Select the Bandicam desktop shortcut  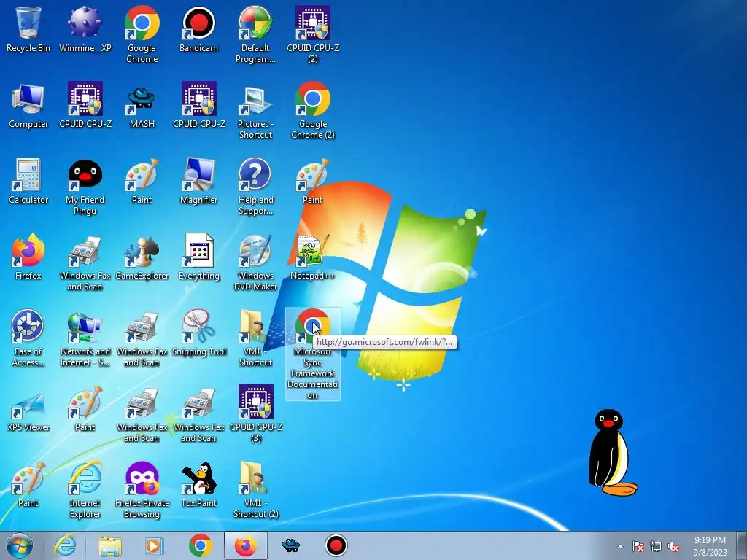pos(198,28)
